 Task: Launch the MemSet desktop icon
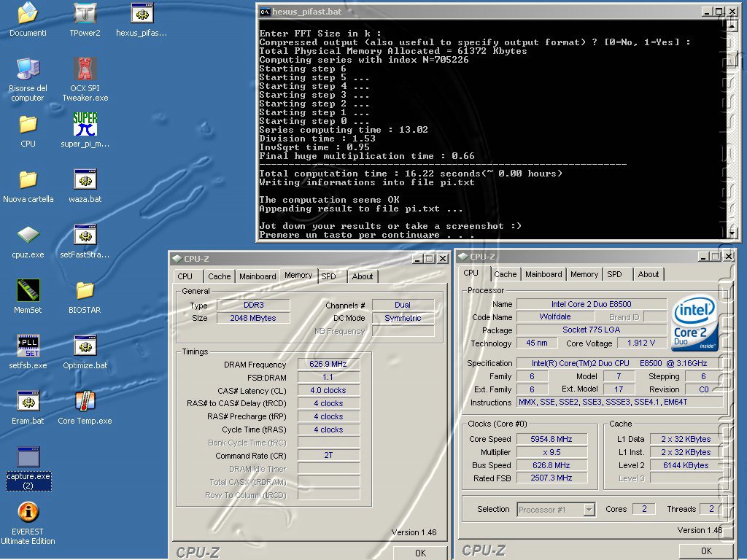pos(28,290)
